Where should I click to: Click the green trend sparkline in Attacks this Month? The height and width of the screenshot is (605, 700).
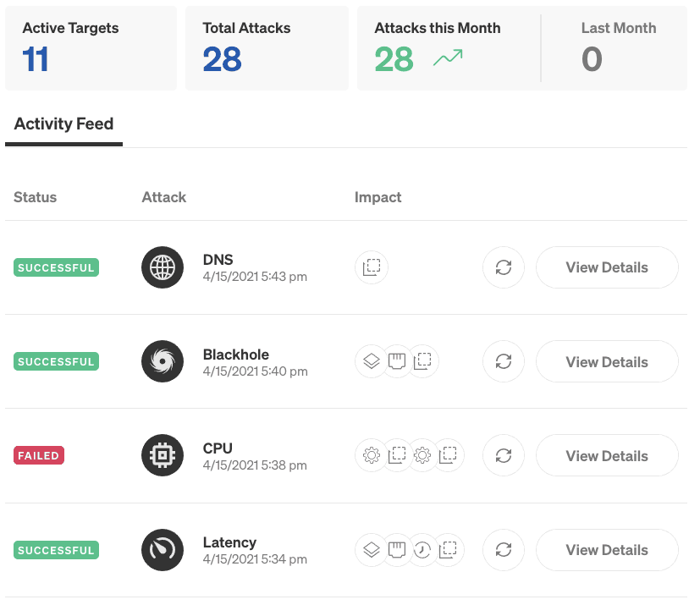pyautogui.click(x=446, y=59)
